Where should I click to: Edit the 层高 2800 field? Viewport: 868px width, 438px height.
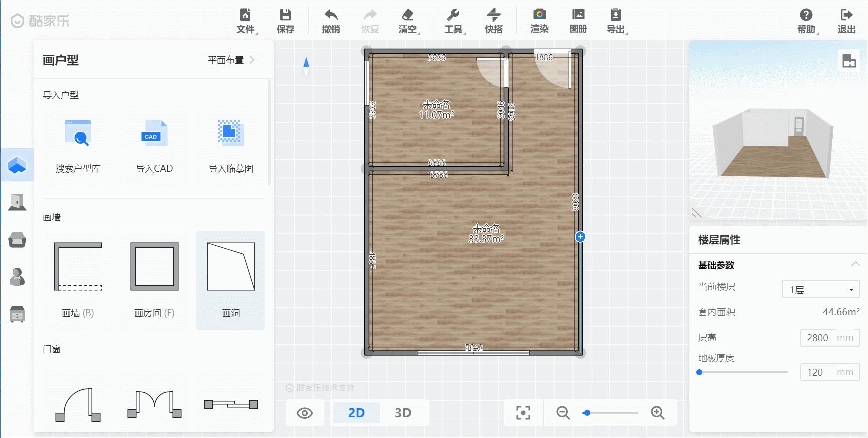click(830, 338)
